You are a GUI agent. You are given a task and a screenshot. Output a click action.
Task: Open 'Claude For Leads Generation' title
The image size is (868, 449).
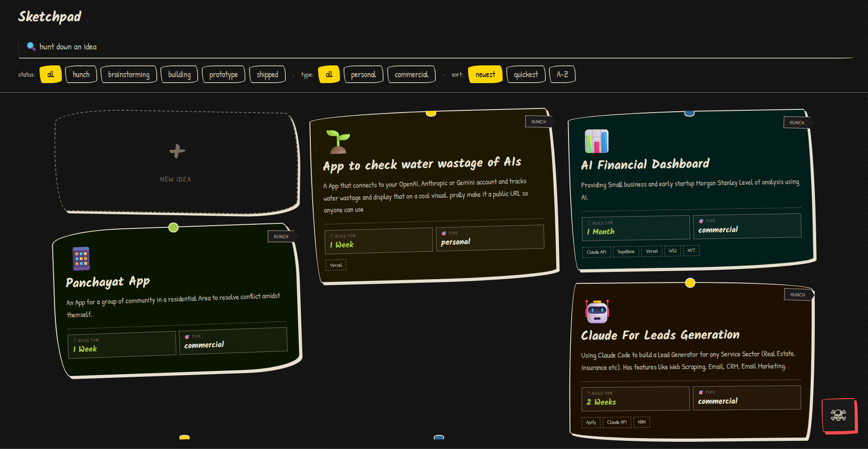(x=660, y=336)
